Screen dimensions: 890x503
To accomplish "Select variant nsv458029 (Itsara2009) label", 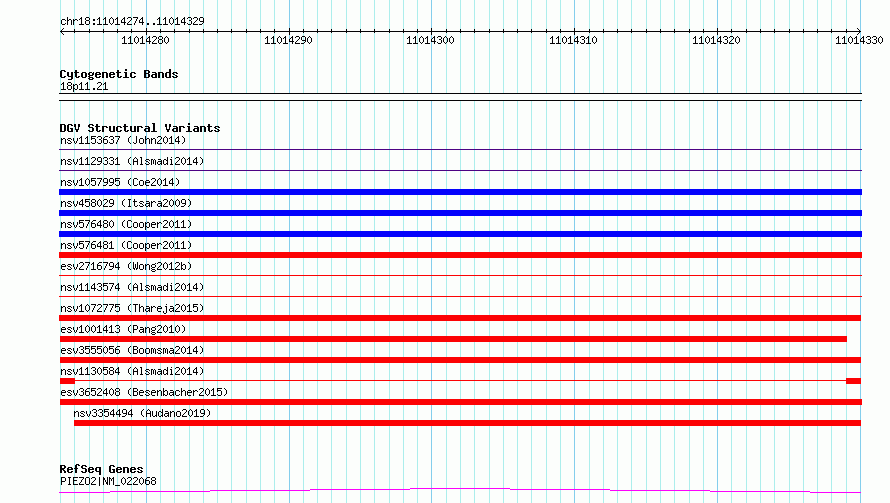I will tap(126, 203).
